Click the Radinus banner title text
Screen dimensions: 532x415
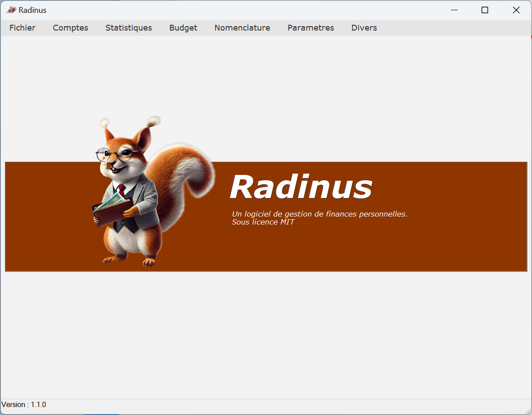tap(301, 186)
